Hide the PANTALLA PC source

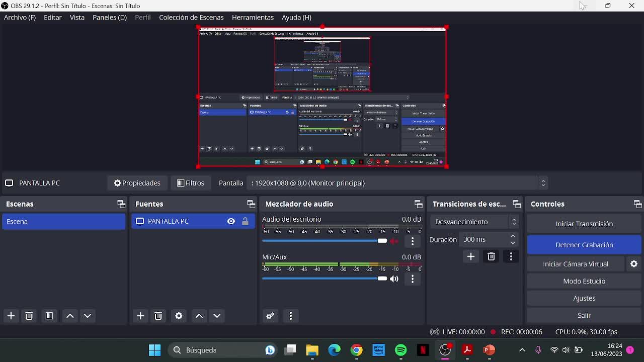tap(231, 221)
